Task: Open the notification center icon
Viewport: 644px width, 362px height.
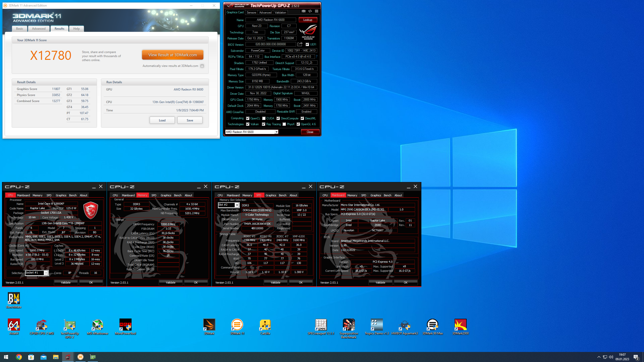Action: 636,357
